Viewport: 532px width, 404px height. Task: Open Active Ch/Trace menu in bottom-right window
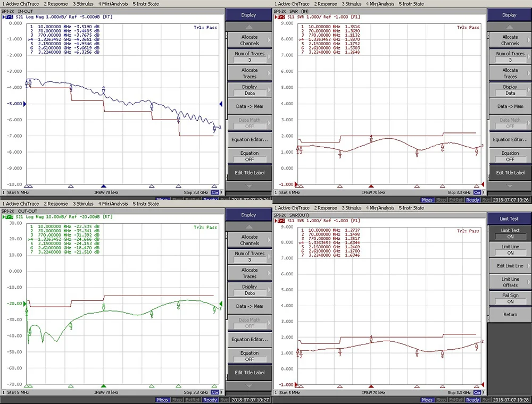pyautogui.click(x=292, y=208)
